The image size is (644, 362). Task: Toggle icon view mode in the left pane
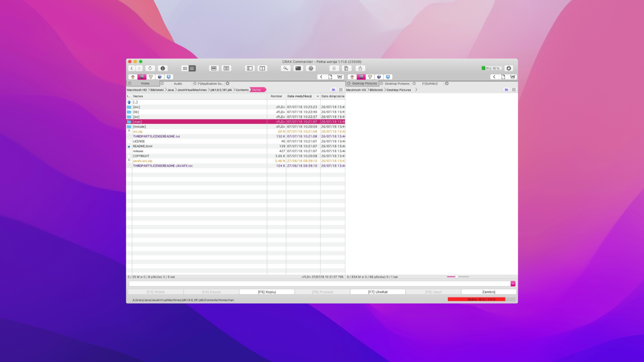tap(333, 89)
